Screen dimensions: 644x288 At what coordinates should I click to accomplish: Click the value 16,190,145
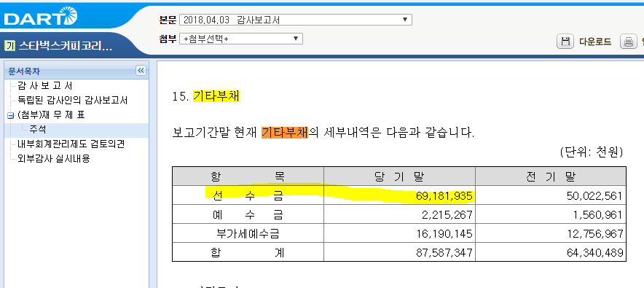pyautogui.click(x=444, y=234)
